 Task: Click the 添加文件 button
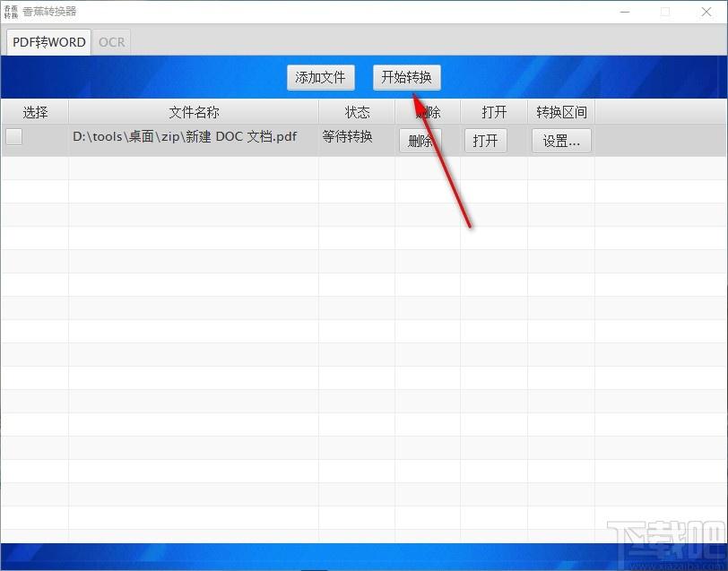click(321, 77)
